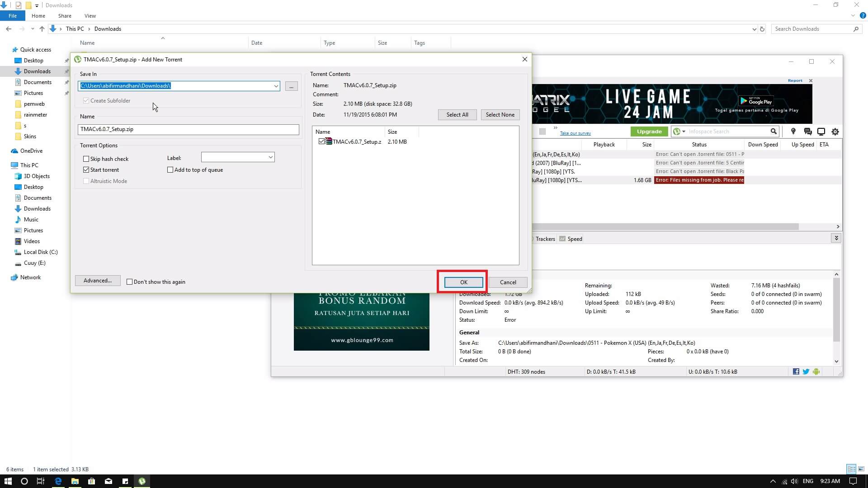Click the light bulb icon
Viewport: 868px width, 488px height.
793,131
